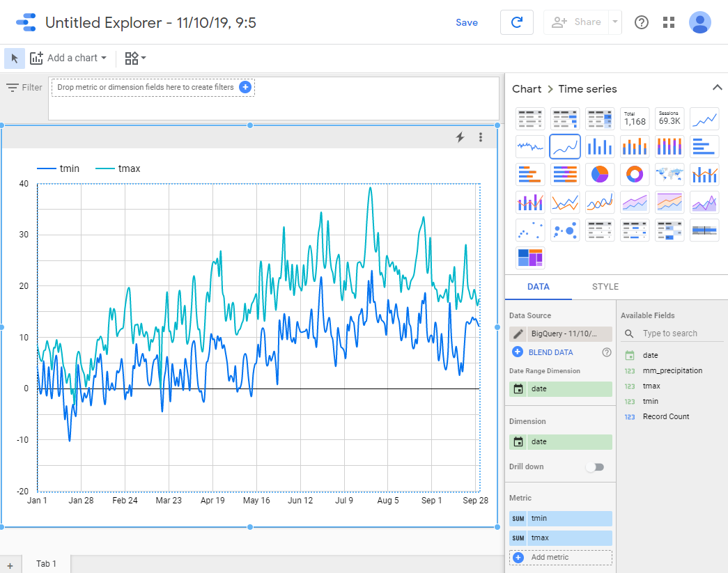The width and height of the screenshot is (728, 573).
Task: Select the treemap chart type
Action: [529, 258]
